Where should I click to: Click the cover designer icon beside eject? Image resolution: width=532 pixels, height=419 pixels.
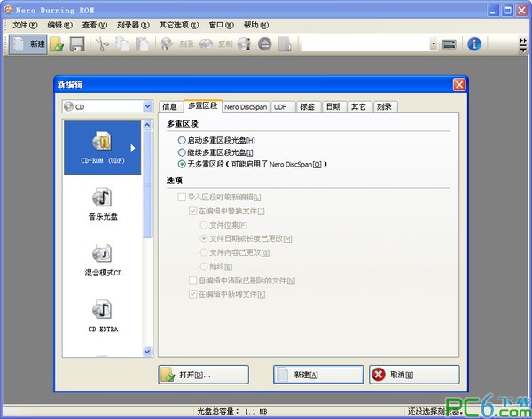click(285, 44)
